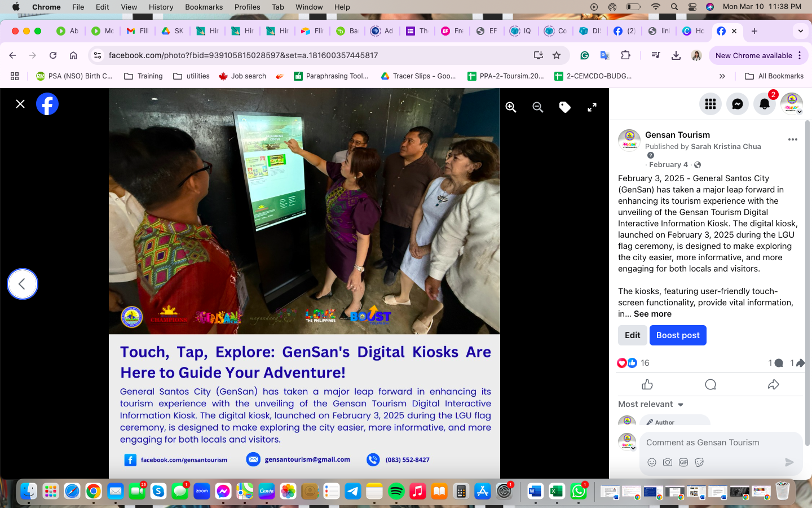Open Canva from the Dock
This screenshot has width=812, height=508.
(267, 491)
